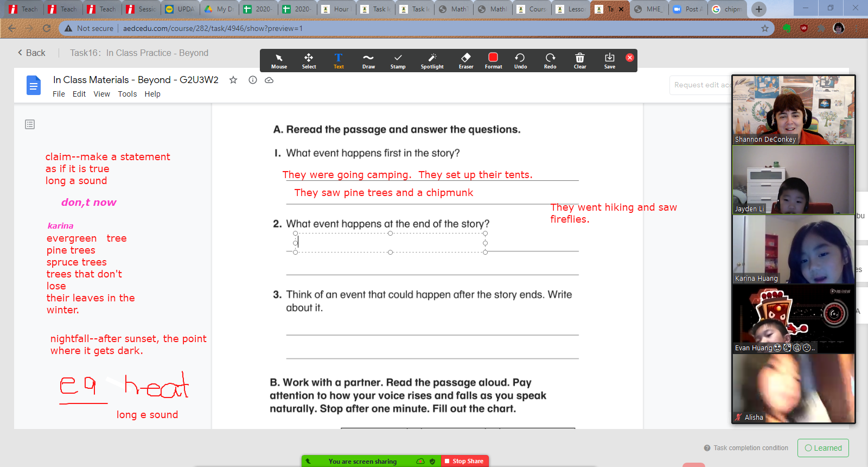
Task: Click the 'long e sound' annotation
Action: (147, 415)
